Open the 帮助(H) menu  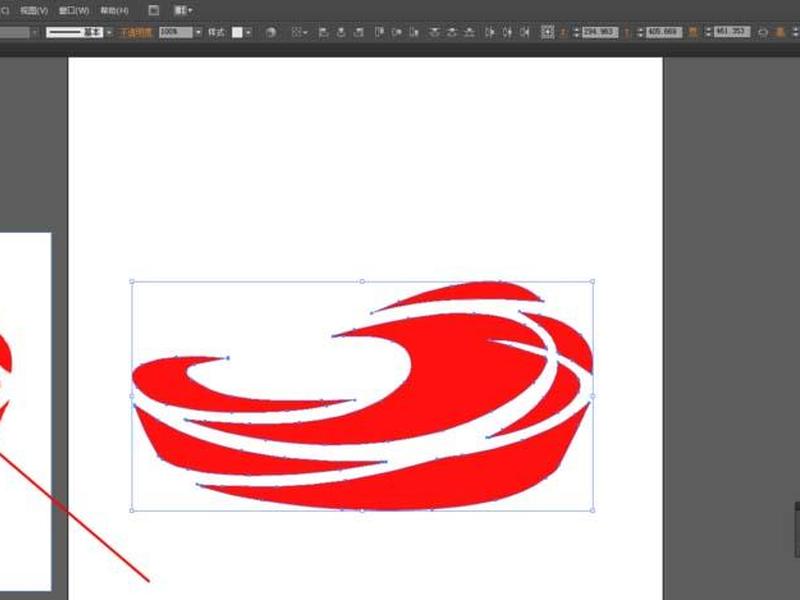tap(114, 11)
